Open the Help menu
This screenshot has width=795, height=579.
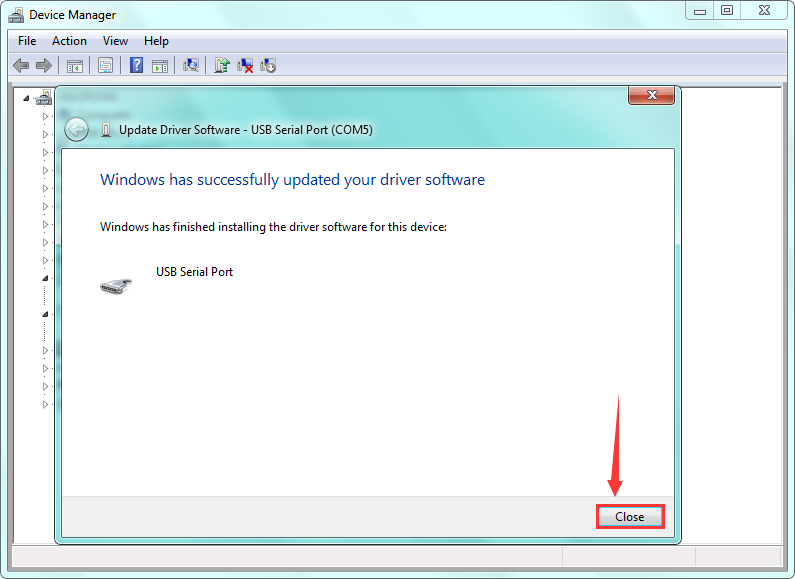point(156,41)
